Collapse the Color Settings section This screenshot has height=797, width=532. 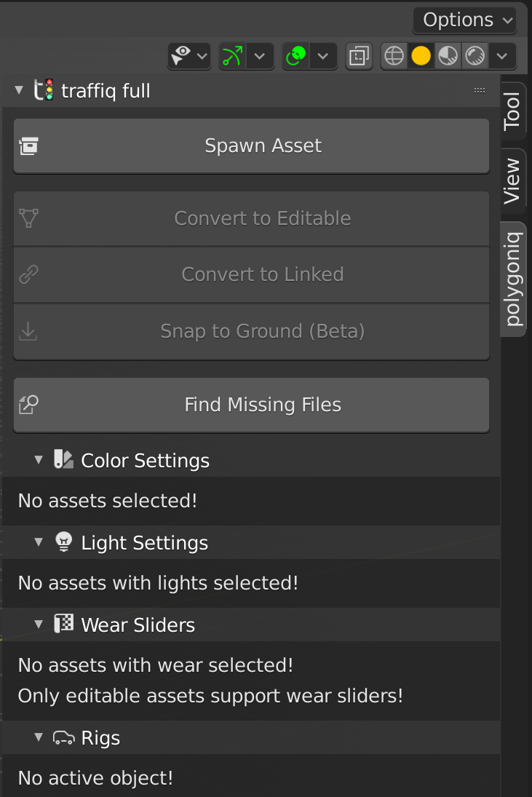(x=39, y=460)
